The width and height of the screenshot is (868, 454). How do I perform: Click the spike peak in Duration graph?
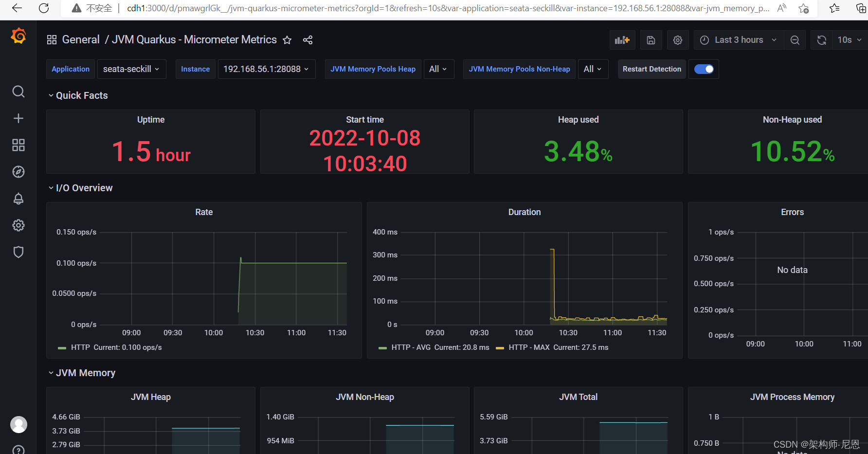pyautogui.click(x=552, y=250)
